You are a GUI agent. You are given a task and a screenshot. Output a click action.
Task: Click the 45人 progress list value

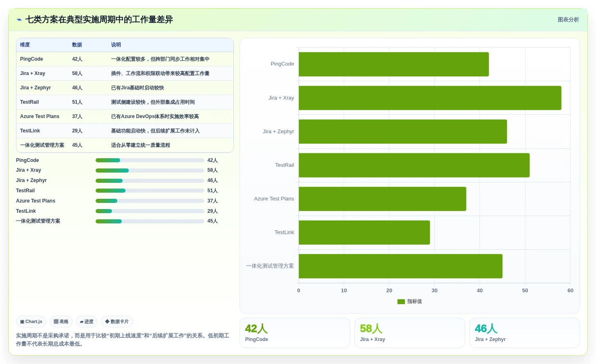click(212, 221)
